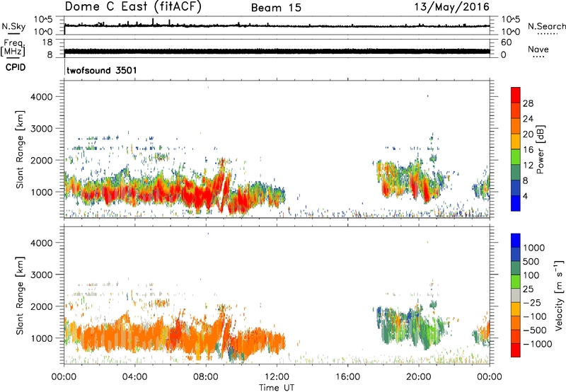566x392 pixels.
Task: Click the Velocity colorbar segment between 100 and 25
Action: tap(516, 282)
